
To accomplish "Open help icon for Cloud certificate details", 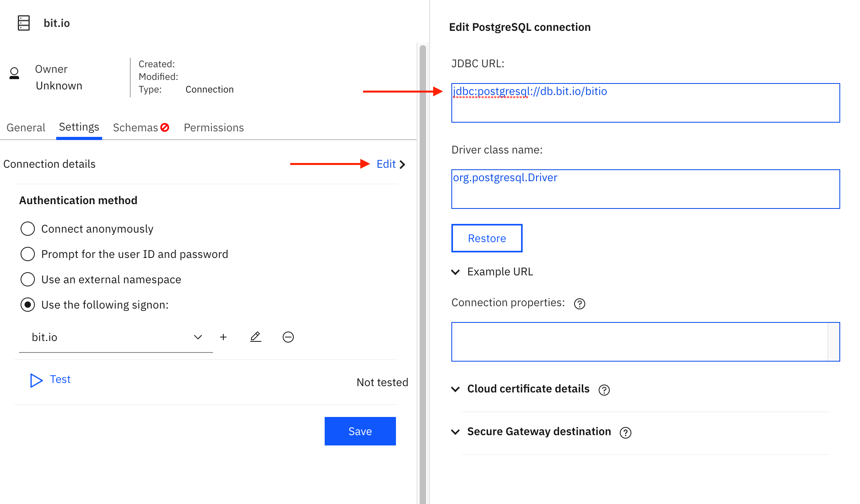I will 604,390.
